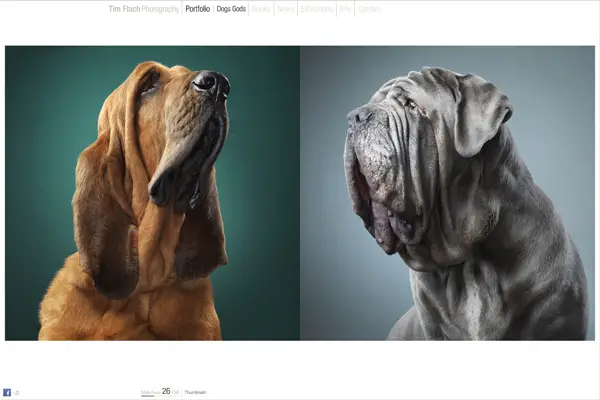Click the Facebook icon
This screenshot has width=600, height=400.
tap(7, 392)
